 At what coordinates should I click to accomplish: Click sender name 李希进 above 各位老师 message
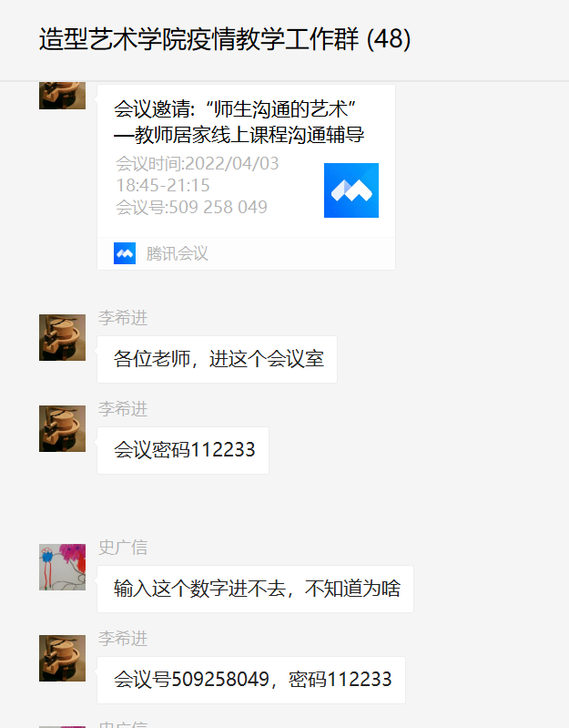tap(123, 318)
